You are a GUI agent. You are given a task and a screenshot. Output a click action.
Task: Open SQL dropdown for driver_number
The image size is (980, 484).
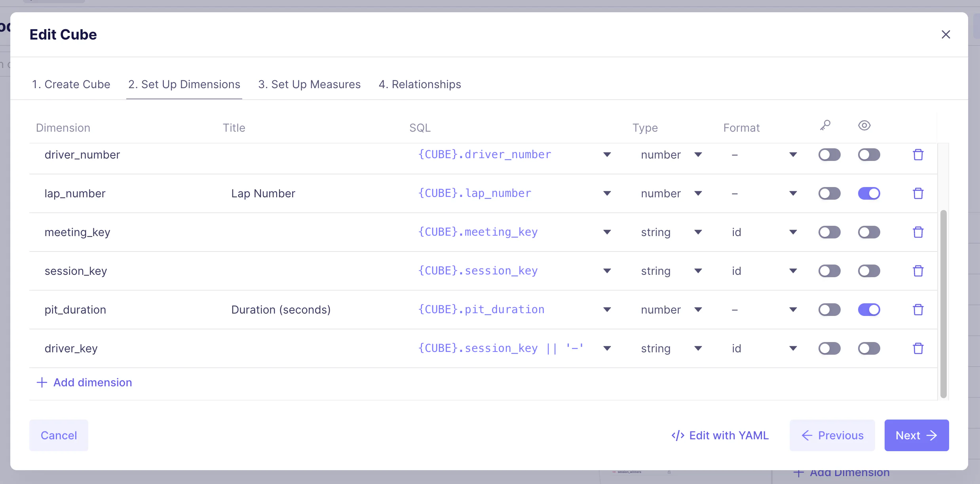(607, 155)
